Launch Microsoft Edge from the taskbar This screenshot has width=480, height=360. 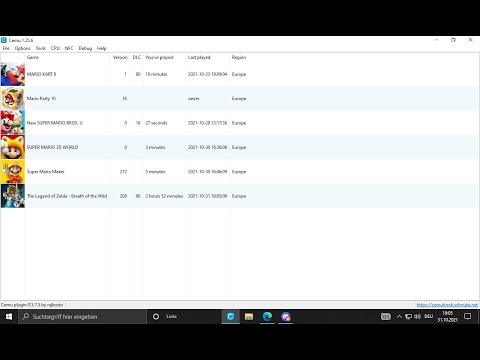[x=267, y=316]
